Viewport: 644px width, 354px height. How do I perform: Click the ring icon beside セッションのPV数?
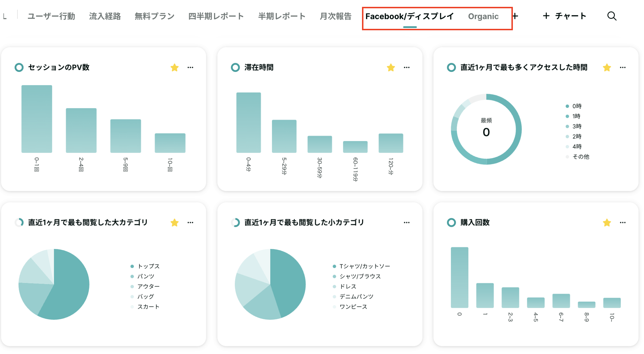(19, 67)
